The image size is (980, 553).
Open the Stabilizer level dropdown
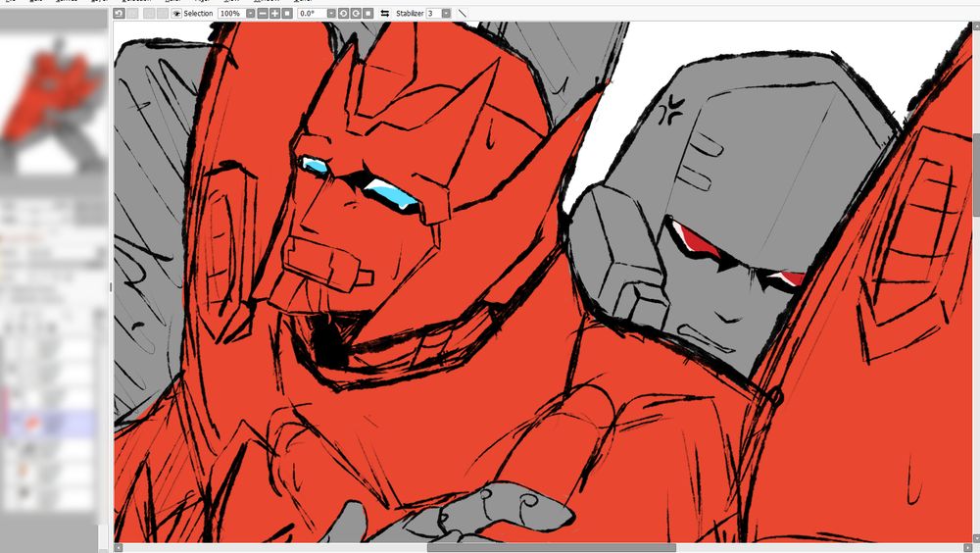point(446,13)
